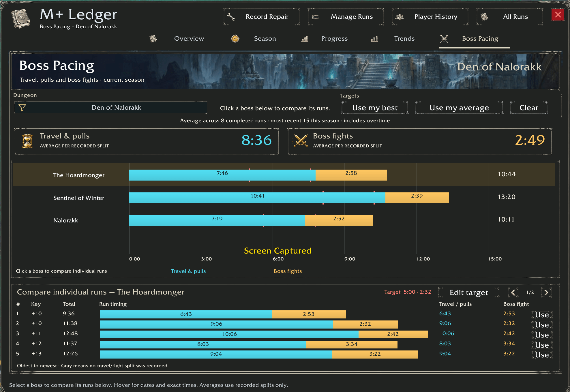Select The Hoardmonger boss row

point(284,175)
